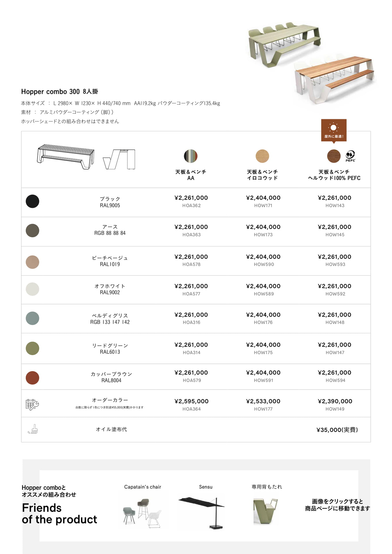
Task: Choose the copper brown RAL8004 swatch
Action: [x=32, y=378]
